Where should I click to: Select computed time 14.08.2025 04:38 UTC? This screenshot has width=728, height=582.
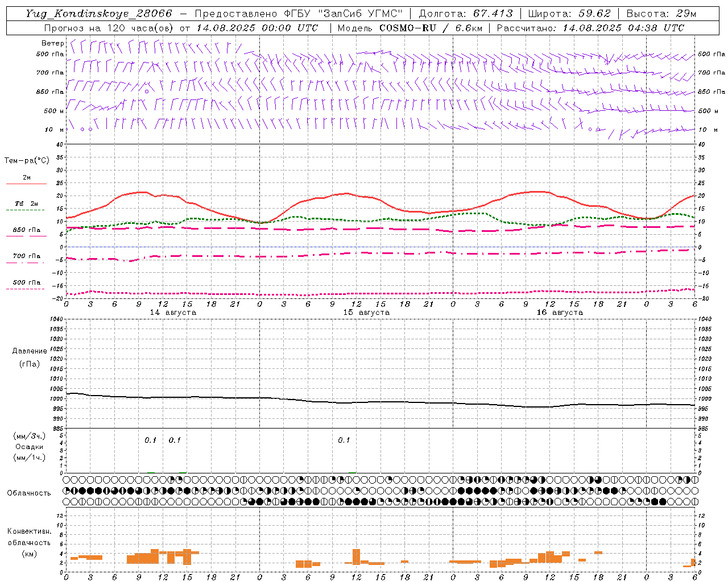(x=623, y=28)
